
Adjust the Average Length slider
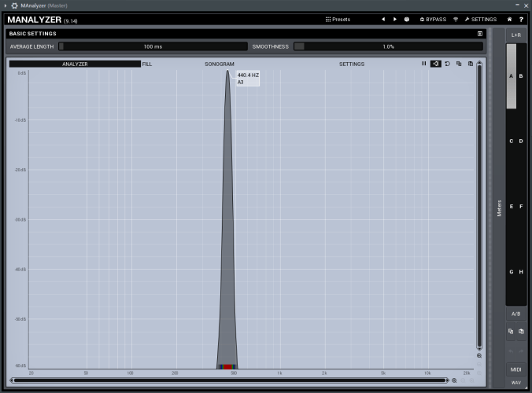coord(153,46)
